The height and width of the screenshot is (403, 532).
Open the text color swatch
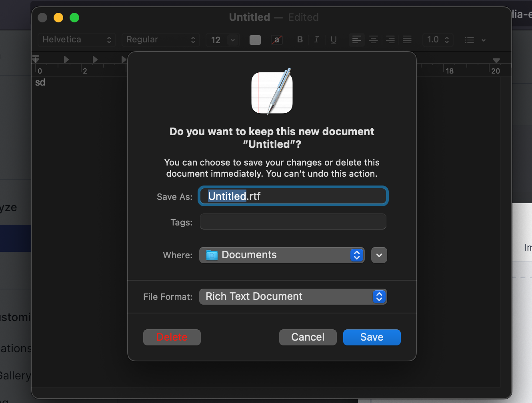click(x=255, y=40)
